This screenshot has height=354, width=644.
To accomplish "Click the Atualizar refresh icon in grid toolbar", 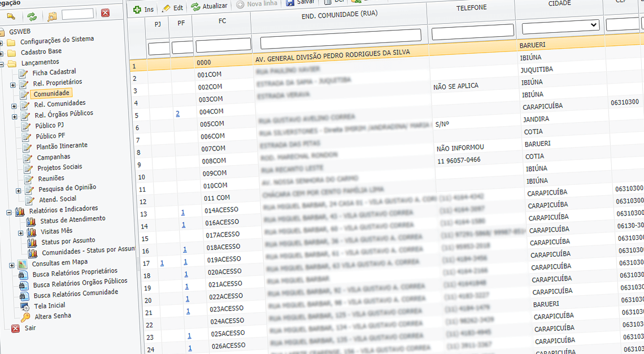I will click(195, 7).
